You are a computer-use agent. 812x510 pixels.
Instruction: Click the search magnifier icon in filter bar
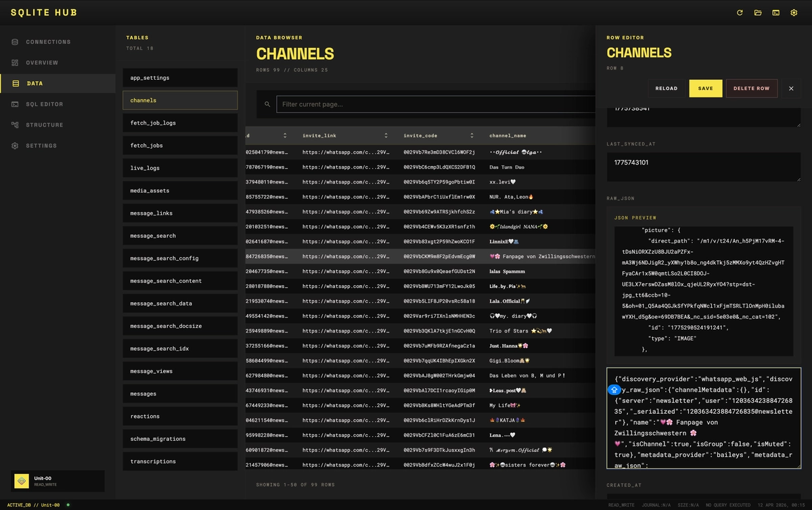tap(267, 104)
